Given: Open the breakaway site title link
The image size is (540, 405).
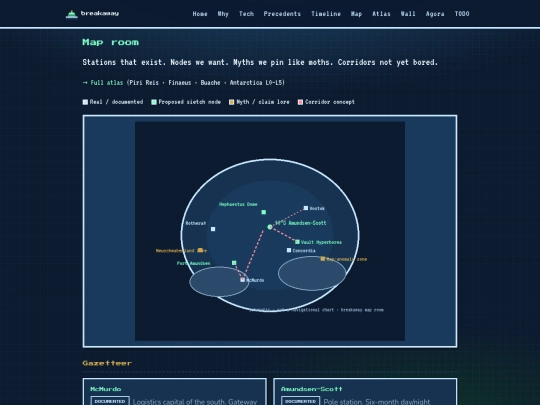Looking at the screenshot, I should point(100,13).
